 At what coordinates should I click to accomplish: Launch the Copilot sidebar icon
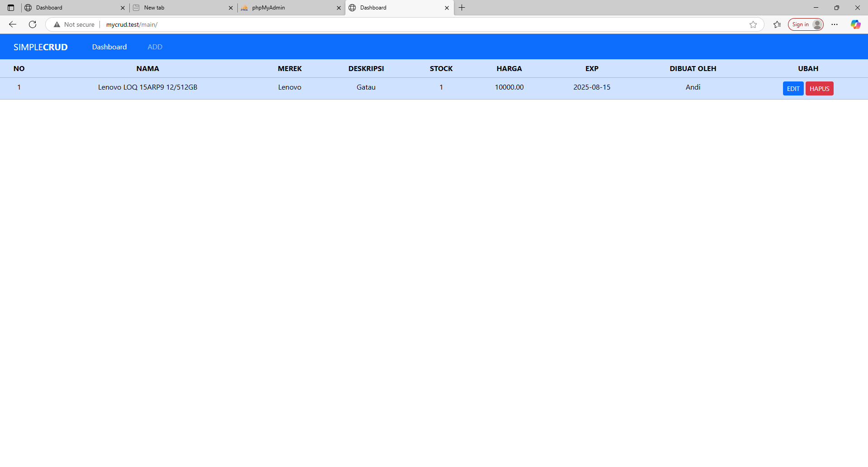pyautogui.click(x=855, y=24)
